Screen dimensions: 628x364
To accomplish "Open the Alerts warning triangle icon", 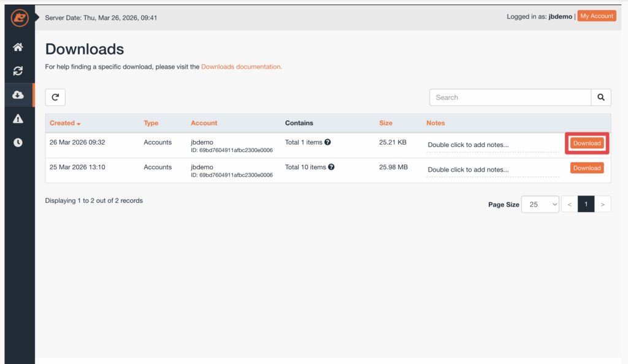I will pos(18,119).
